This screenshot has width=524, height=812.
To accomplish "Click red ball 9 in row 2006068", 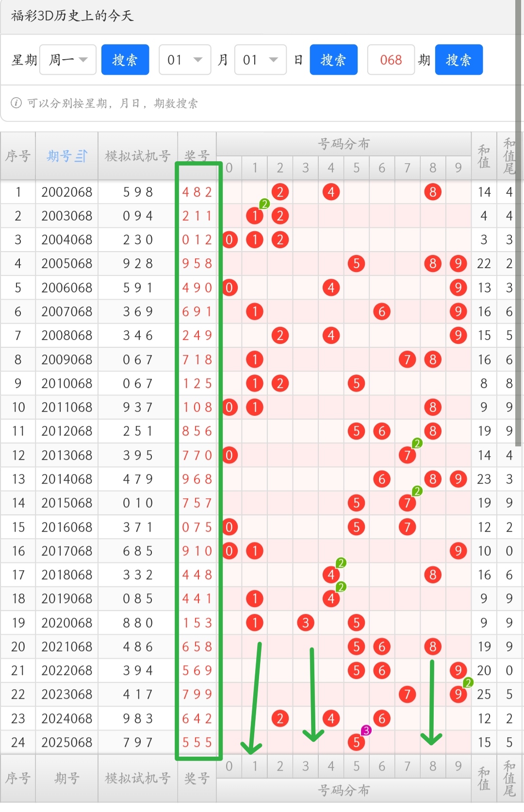I will coord(458,288).
